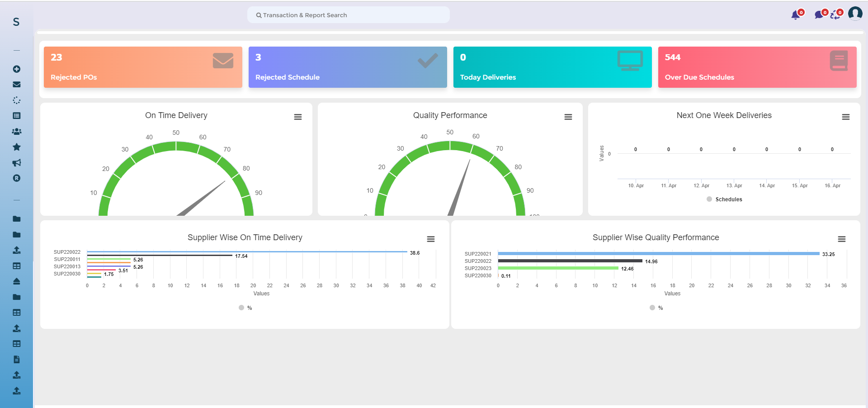Click envelope icon on Rejected POs card

click(223, 61)
